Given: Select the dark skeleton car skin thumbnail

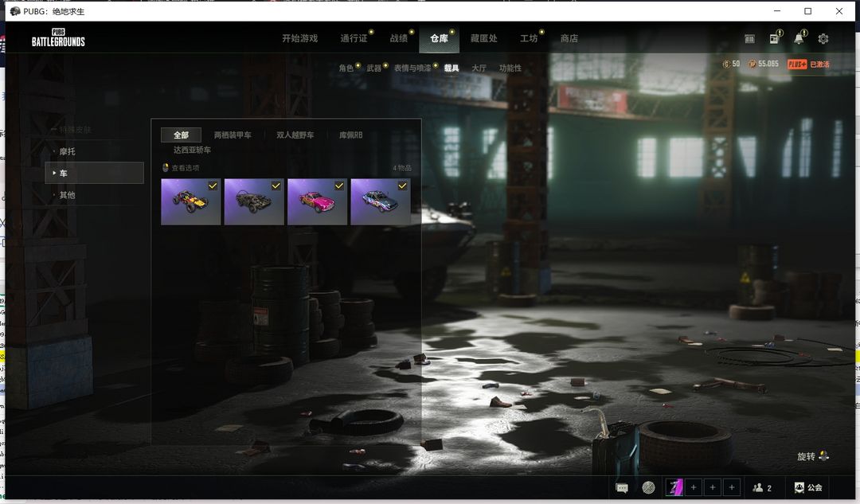Looking at the screenshot, I should pyautogui.click(x=254, y=201).
